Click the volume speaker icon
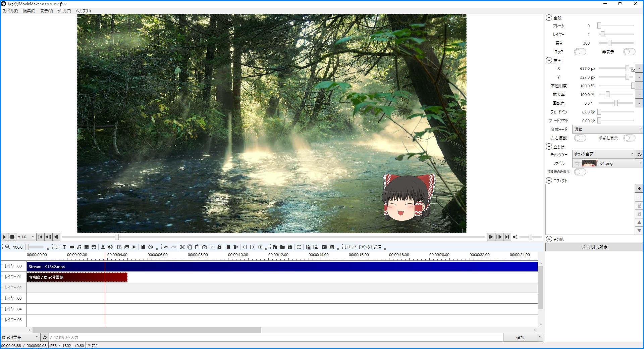 515,237
